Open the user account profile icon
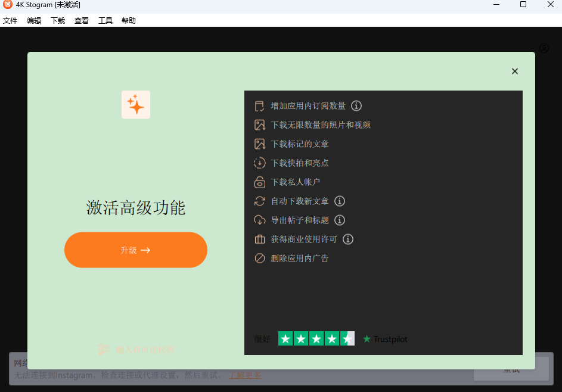The image size is (562, 392). (544, 48)
